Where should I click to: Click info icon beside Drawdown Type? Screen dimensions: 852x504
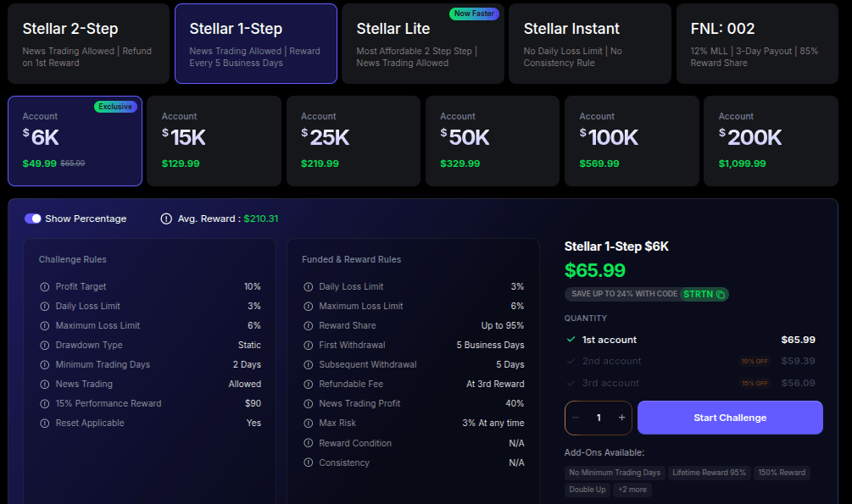(45, 346)
